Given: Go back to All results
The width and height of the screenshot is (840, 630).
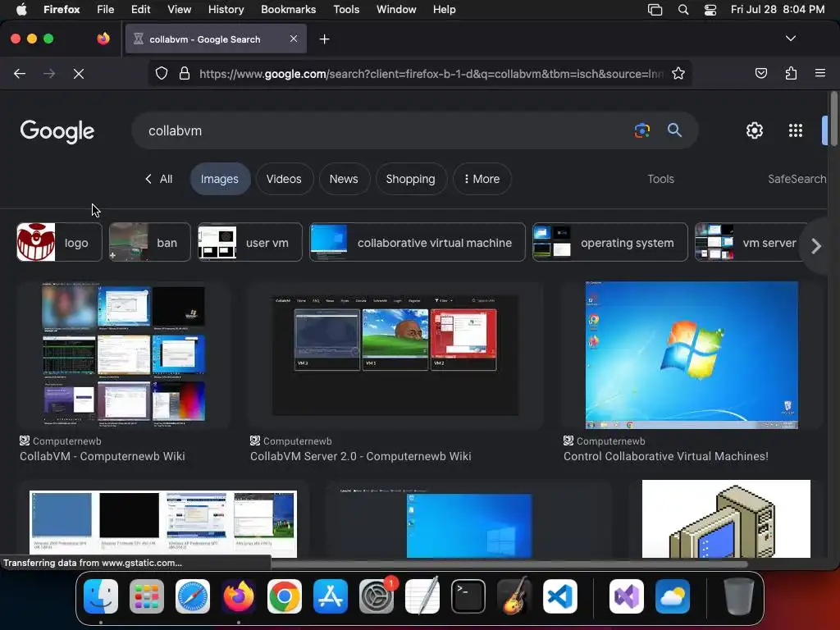Looking at the screenshot, I should [x=158, y=179].
